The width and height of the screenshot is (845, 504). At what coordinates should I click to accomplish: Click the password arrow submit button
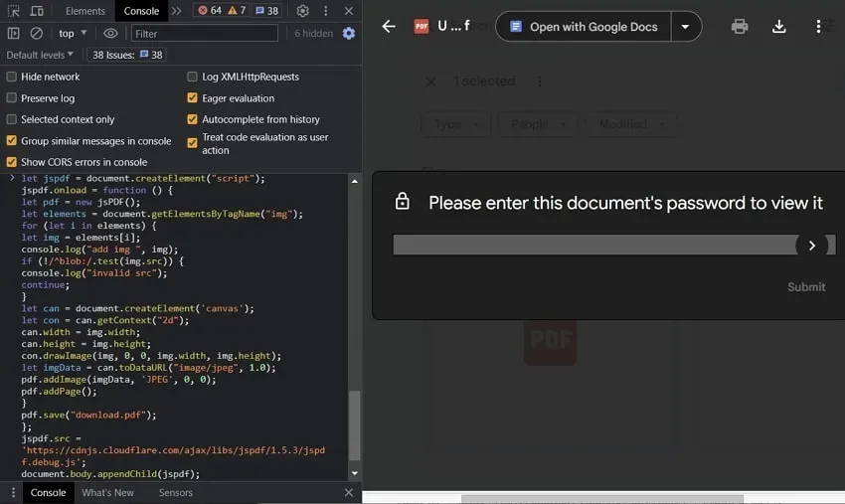[x=812, y=246]
